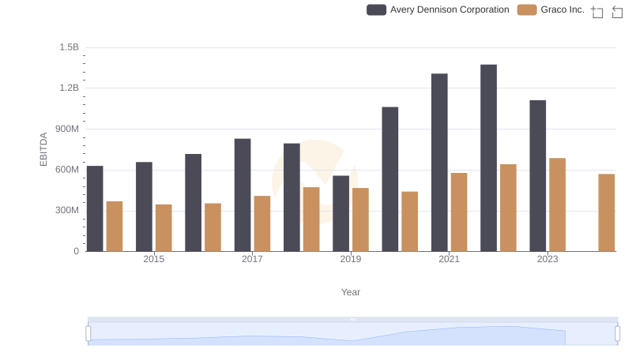
Task: Select the Graco Inc. bar for 2018
Action: [x=311, y=220]
